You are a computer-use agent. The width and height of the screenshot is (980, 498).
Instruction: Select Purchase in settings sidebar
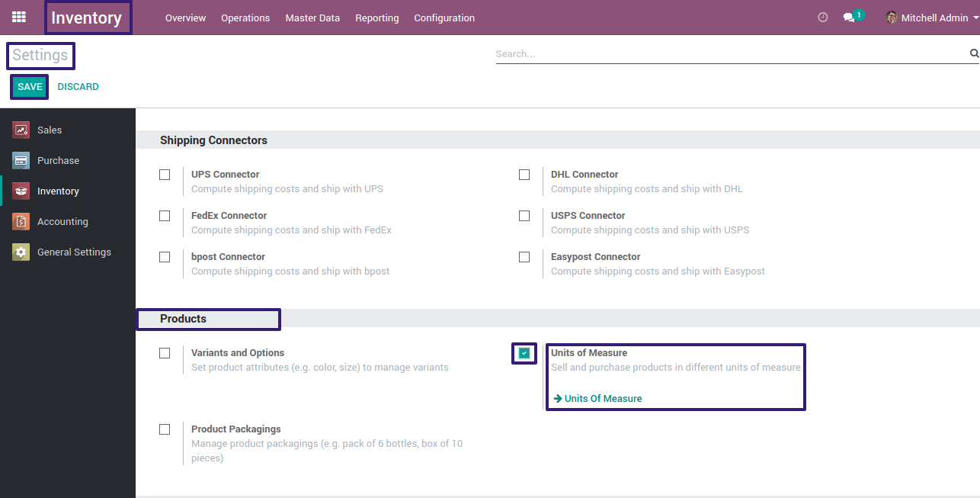pyautogui.click(x=68, y=161)
